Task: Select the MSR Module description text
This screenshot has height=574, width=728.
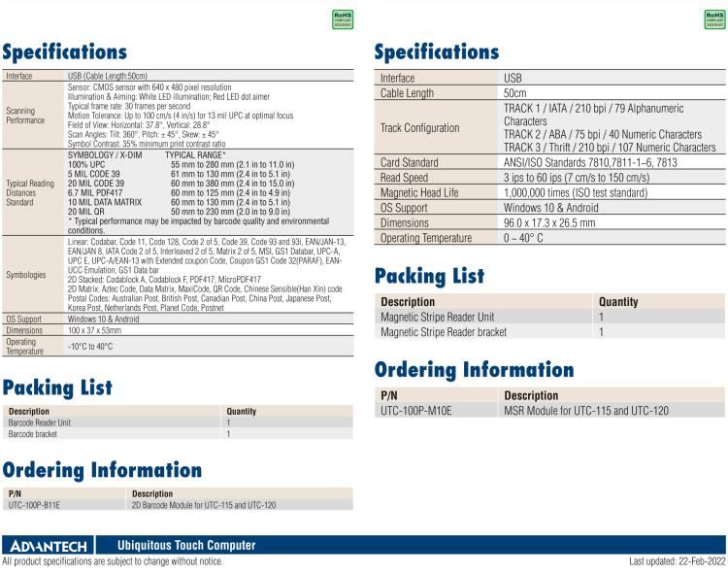Action: pyautogui.click(x=585, y=411)
